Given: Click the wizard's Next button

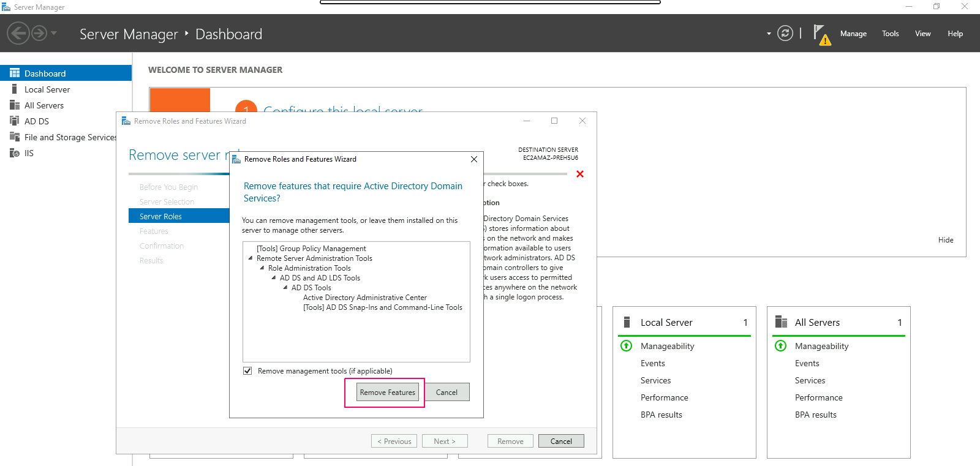Looking at the screenshot, I should (445, 441).
